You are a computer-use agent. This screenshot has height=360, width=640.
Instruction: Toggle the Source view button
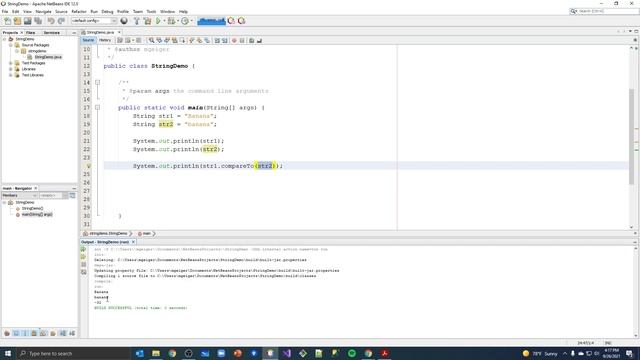tap(88, 40)
